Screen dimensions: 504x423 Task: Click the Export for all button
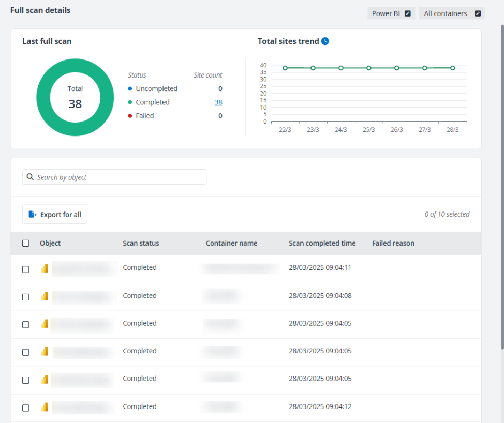(x=54, y=214)
